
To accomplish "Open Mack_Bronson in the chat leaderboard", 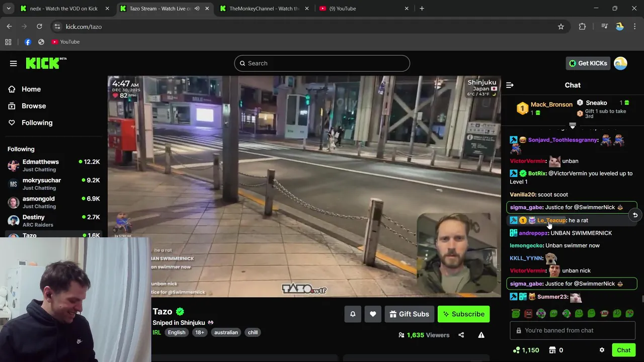I will click(551, 105).
